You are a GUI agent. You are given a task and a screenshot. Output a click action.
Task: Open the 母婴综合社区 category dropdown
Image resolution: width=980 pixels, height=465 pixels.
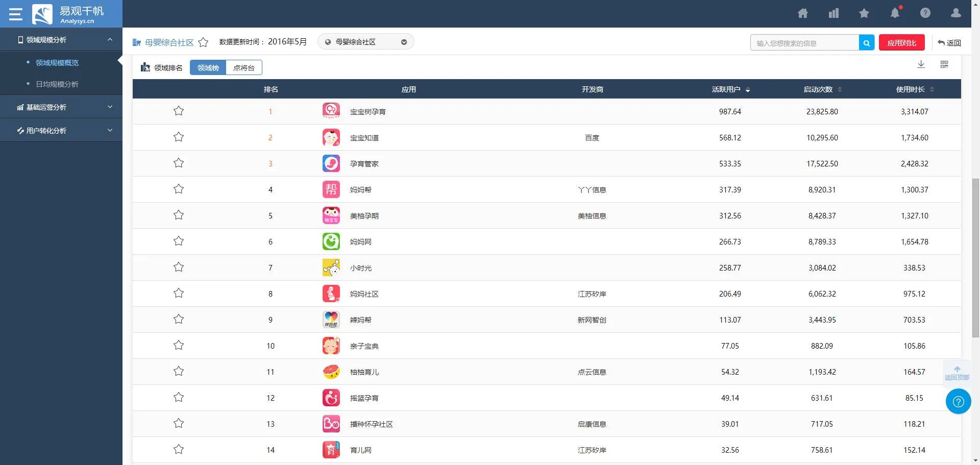[x=365, y=42]
